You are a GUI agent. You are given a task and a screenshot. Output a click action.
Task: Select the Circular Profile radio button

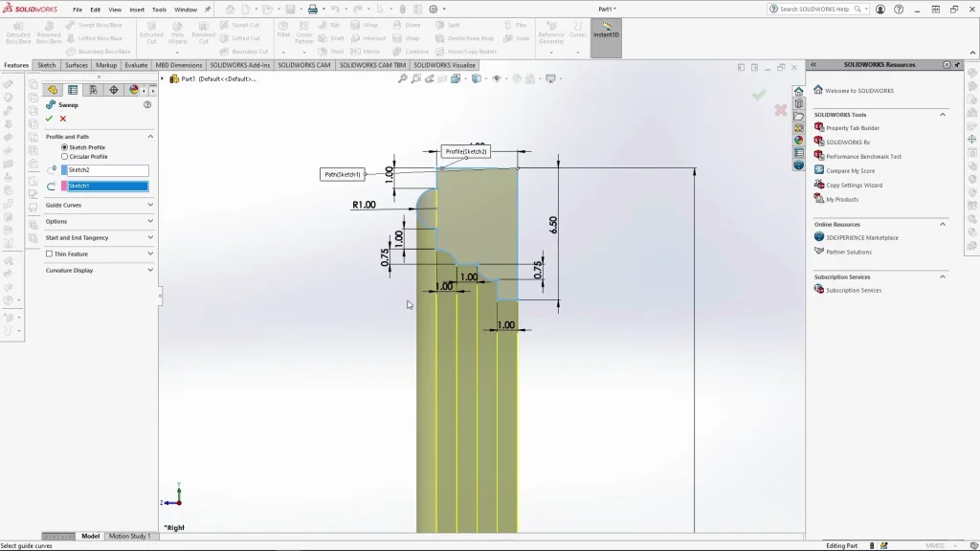point(64,156)
